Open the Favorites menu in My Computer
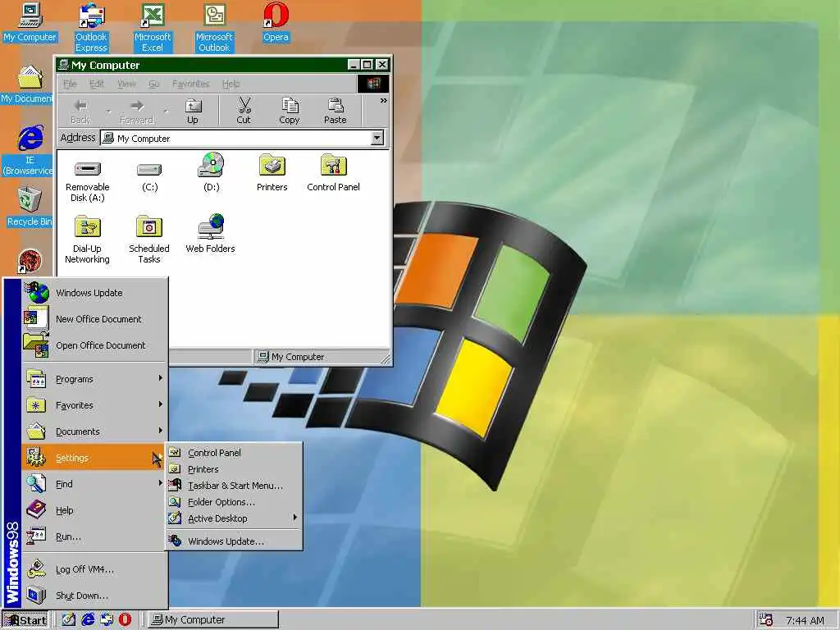Image resolution: width=840 pixels, height=630 pixels. pyautogui.click(x=190, y=84)
